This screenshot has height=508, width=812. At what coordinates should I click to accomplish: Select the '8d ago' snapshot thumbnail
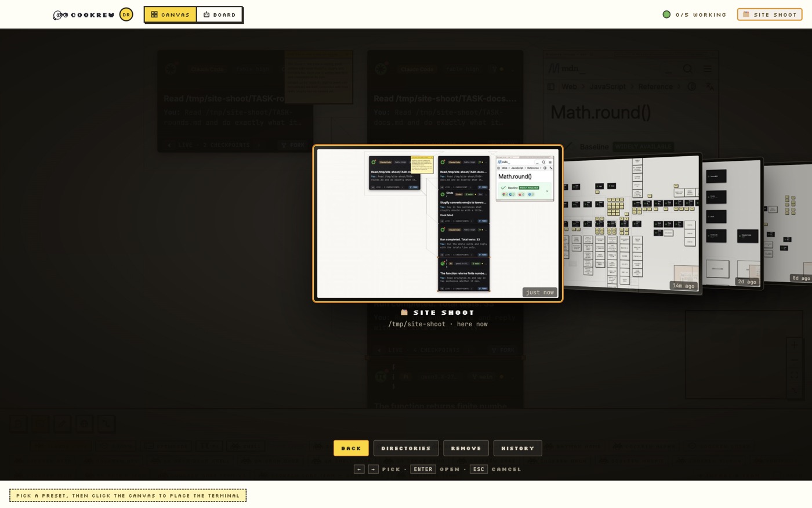pyautogui.click(x=788, y=223)
